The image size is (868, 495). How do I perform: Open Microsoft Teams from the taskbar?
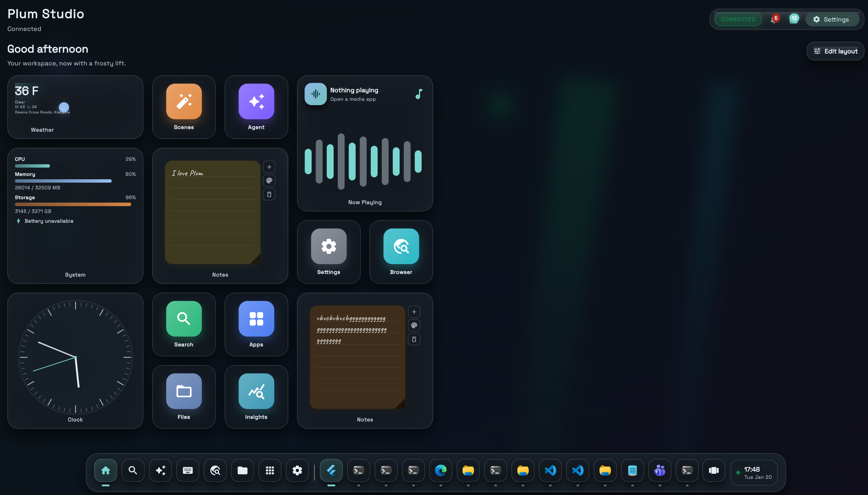[x=660, y=471]
